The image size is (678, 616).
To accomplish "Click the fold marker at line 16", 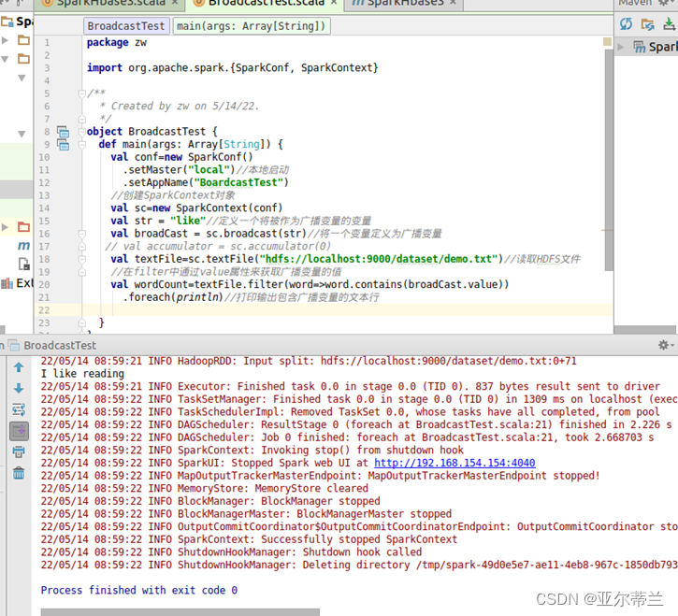I will tap(81, 234).
